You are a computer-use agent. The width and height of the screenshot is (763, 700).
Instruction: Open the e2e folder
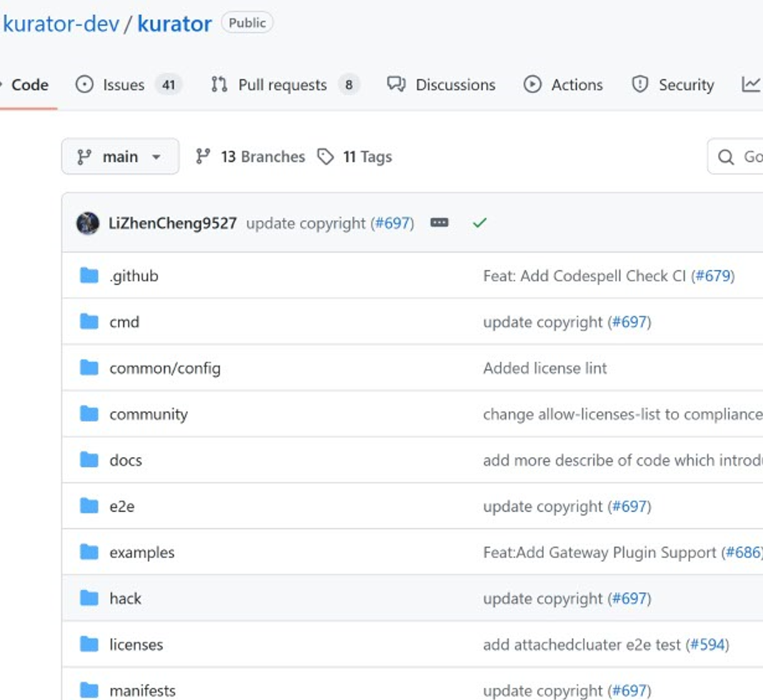click(x=121, y=506)
